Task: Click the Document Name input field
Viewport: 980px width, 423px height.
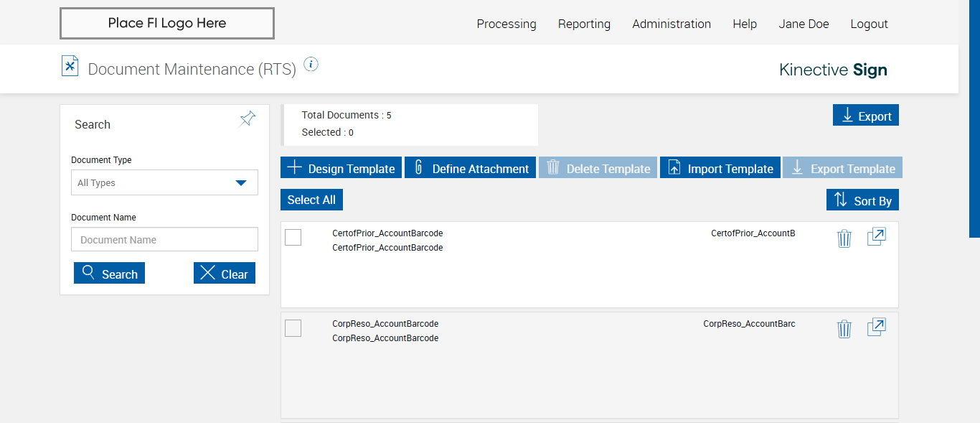Action: tap(164, 240)
